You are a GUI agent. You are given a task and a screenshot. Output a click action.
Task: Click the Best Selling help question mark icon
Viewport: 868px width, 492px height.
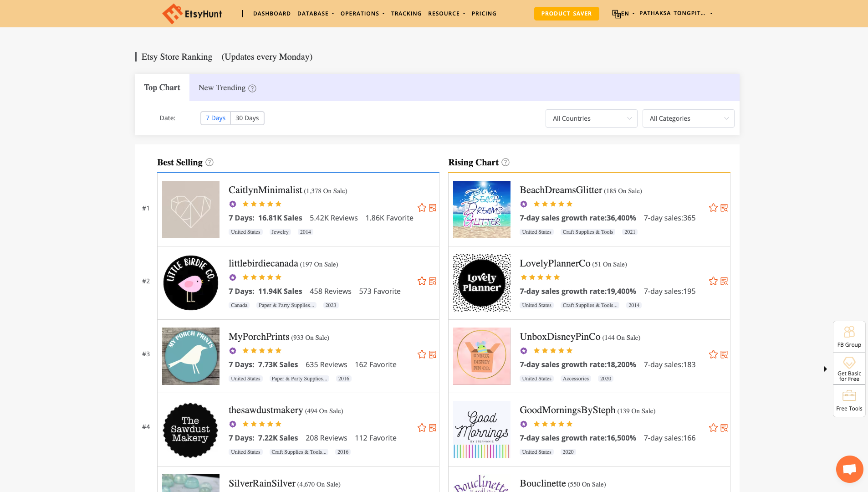coord(209,162)
